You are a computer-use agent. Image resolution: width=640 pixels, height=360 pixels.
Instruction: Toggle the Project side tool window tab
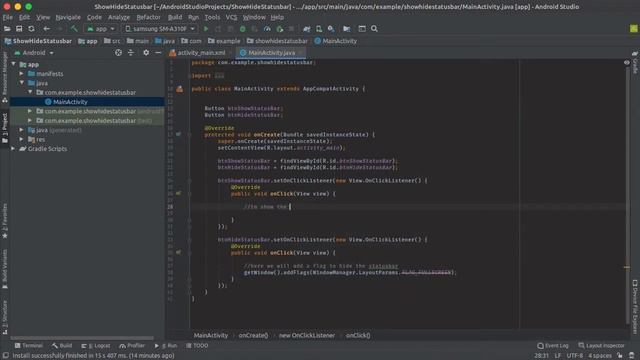point(5,128)
